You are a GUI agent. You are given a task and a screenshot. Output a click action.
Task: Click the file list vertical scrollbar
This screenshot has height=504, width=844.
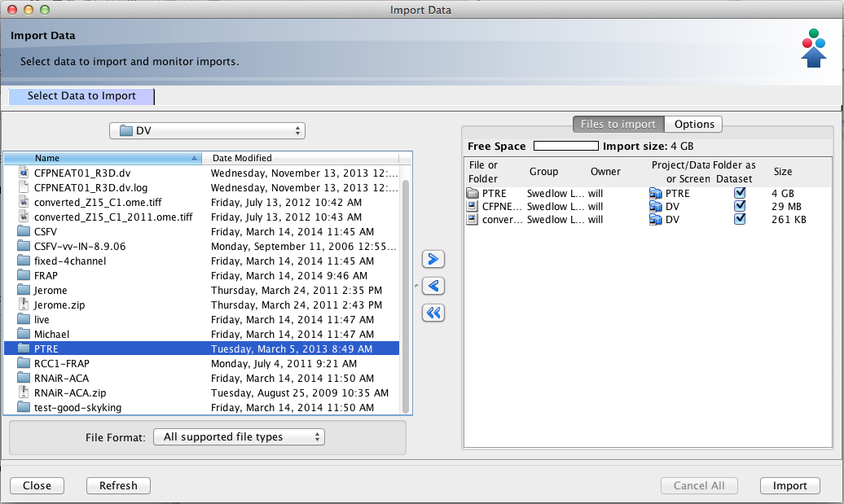tap(406, 285)
